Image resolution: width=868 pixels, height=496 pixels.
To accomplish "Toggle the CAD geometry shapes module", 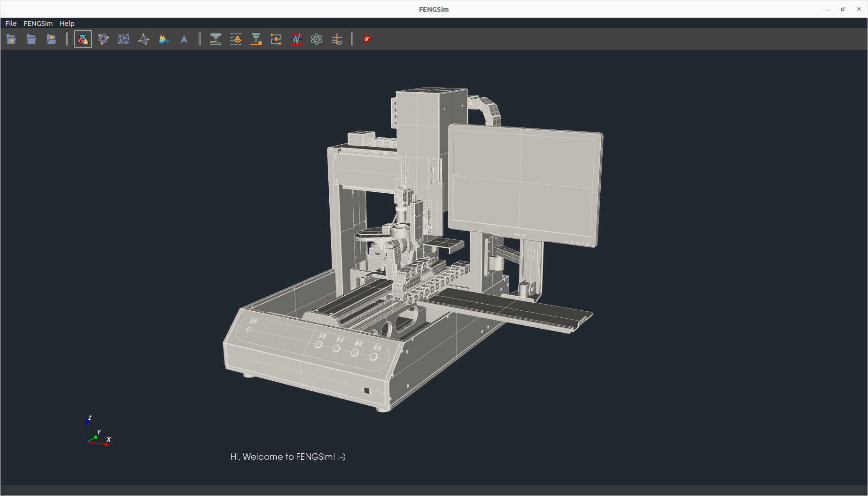I will pyautogui.click(x=83, y=39).
